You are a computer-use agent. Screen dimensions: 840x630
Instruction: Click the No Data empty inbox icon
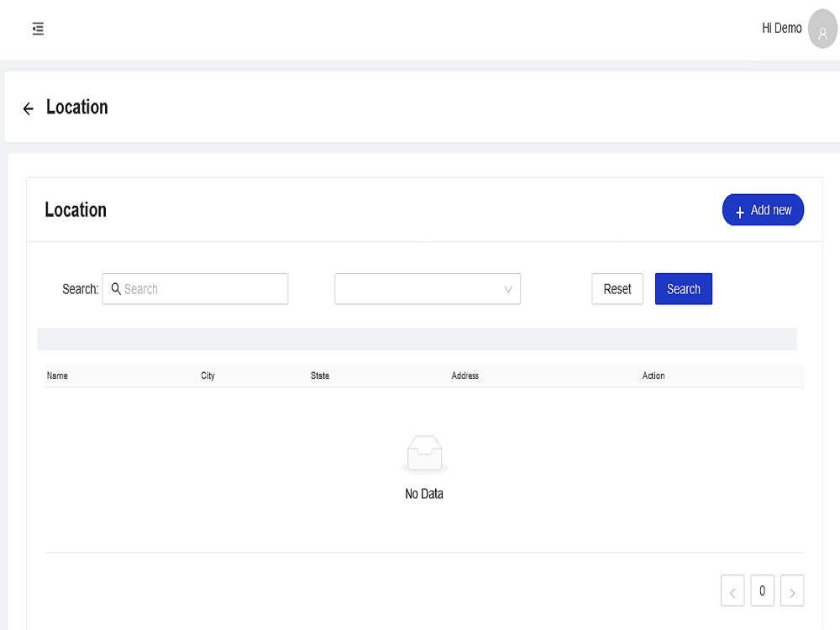[x=424, y=454]
